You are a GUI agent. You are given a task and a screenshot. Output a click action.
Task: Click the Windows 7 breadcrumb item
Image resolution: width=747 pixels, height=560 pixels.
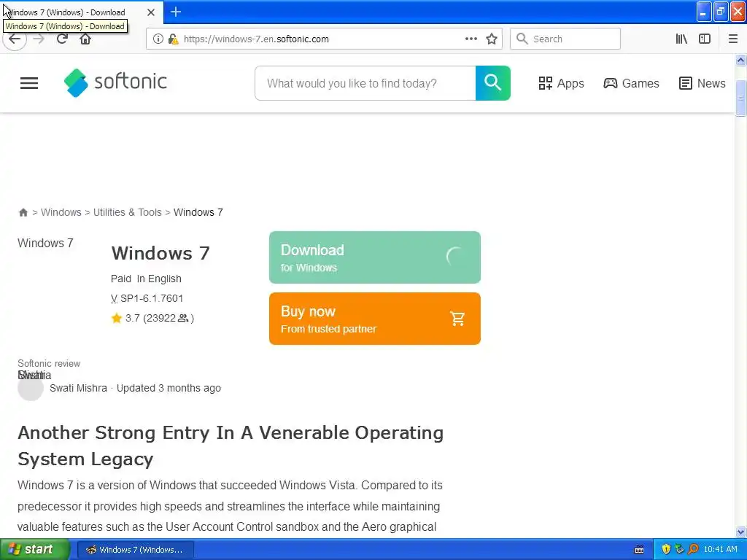(x=198, y=212)
